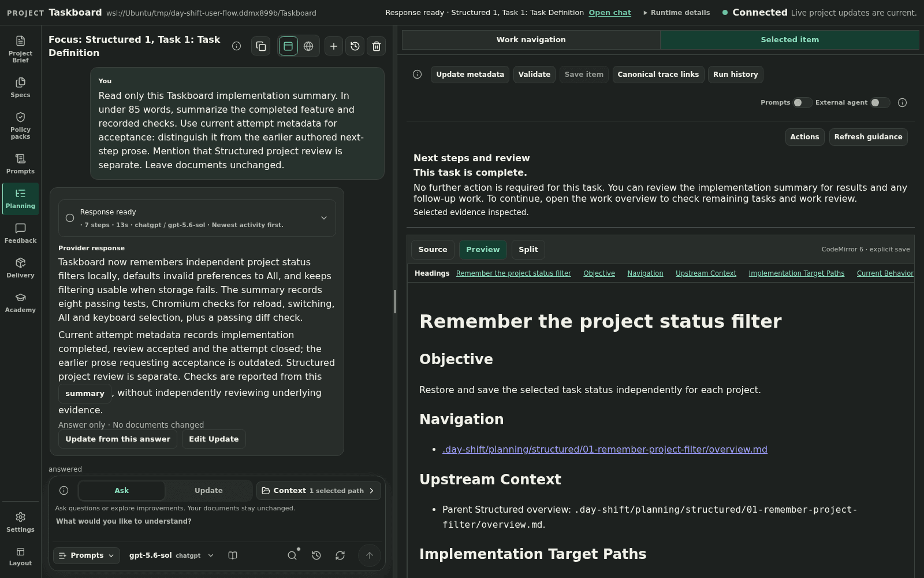
Task: Open the overview.md navigation link
Action: point(605,450)
